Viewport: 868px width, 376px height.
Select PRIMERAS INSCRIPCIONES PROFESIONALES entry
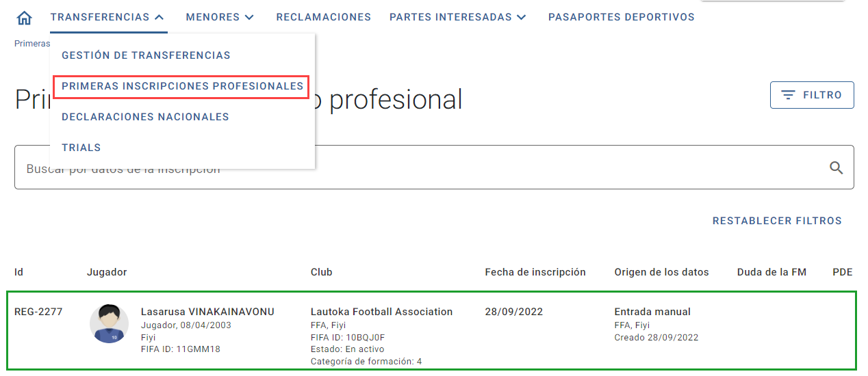pyautogui.click(x=181, y=87)
